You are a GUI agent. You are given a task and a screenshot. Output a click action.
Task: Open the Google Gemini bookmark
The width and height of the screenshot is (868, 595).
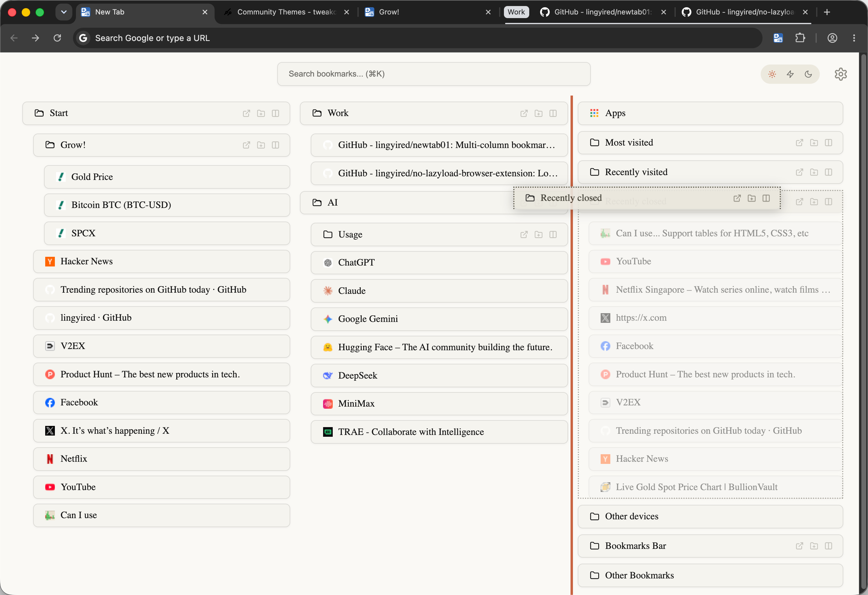coord(439,319)
